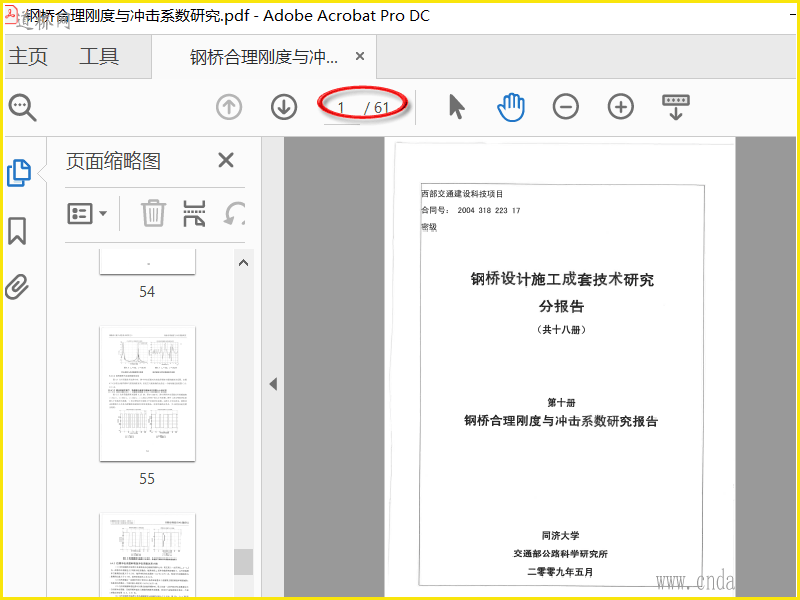
Task: Switch to the 工具 tab
Action: (99, 56)
